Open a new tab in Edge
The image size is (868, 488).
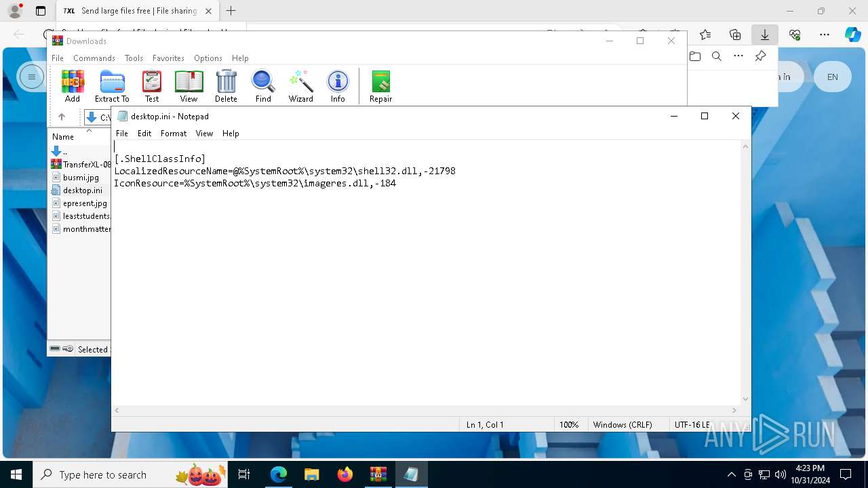pos(231,11)
